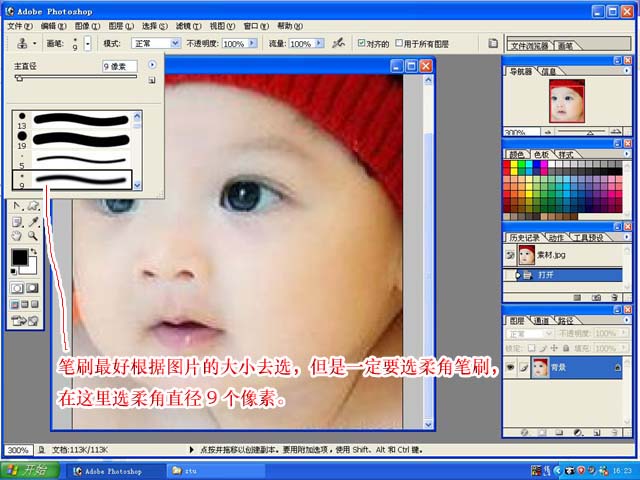Viewport: 640px width, 480px height.
Task: Toggle the Brushes palette button
Action: (493, 43)
